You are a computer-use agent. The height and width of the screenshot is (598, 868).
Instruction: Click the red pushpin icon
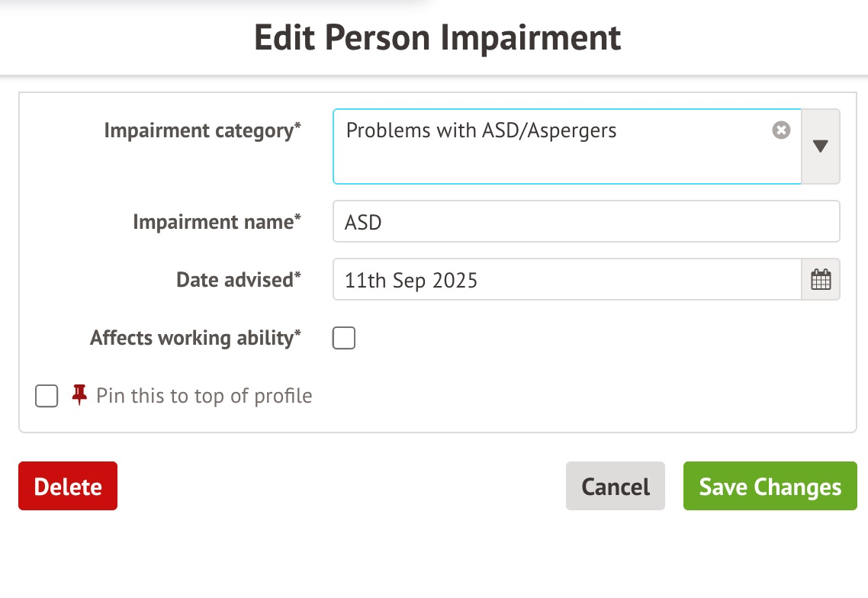79,394
